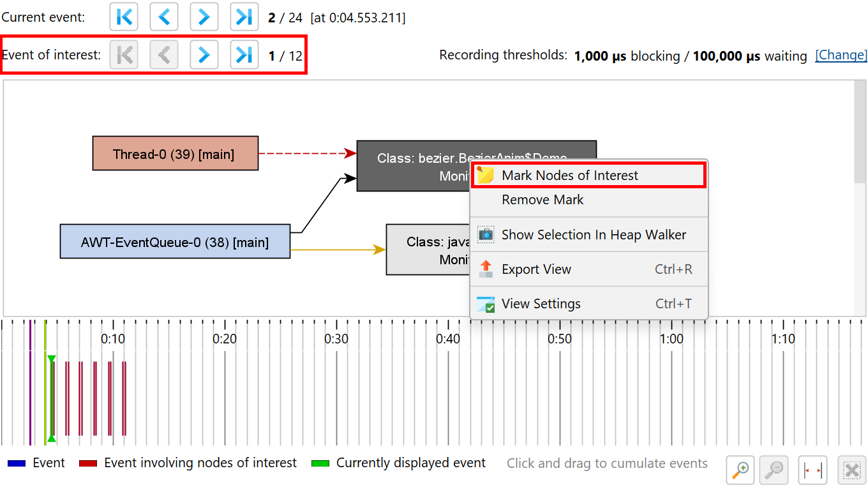Click the purple event line before 0:10
This screenshot has width=868, height=487.
point(30,382)
